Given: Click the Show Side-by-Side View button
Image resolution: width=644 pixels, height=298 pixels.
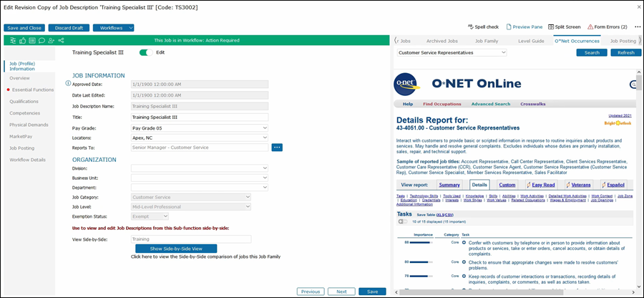Looking at the screenshot, I should point(175,248).
